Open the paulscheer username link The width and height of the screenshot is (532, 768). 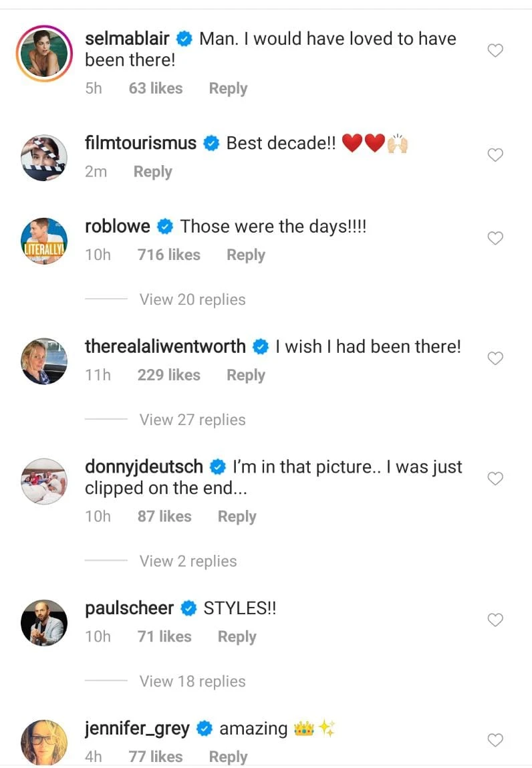click(x=130, y=609)
